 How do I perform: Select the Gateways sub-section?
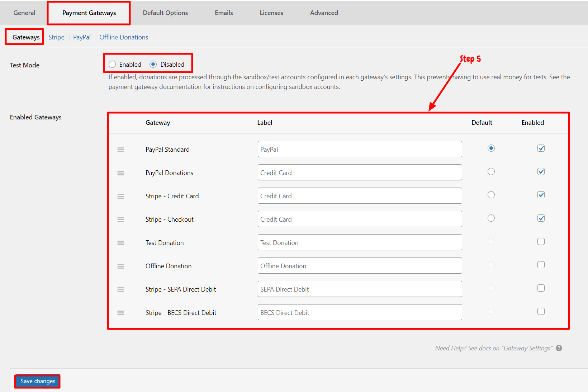[x=26, y=37]
